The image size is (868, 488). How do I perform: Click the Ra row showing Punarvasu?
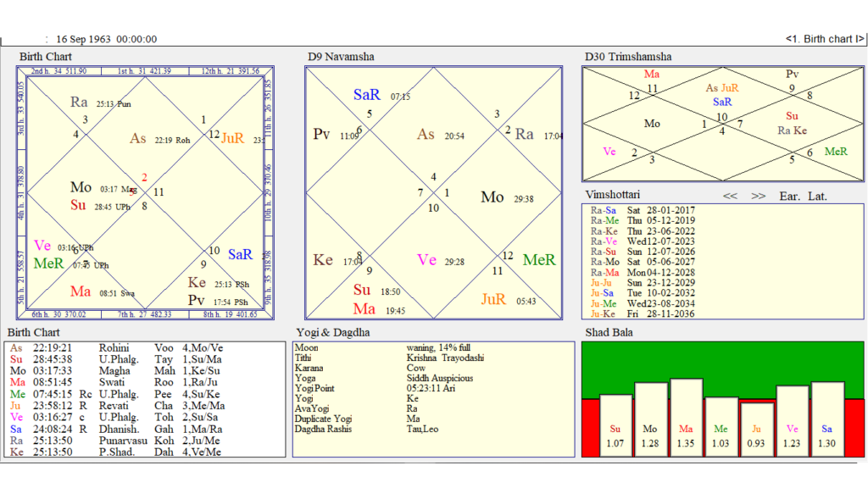(117, 441)
